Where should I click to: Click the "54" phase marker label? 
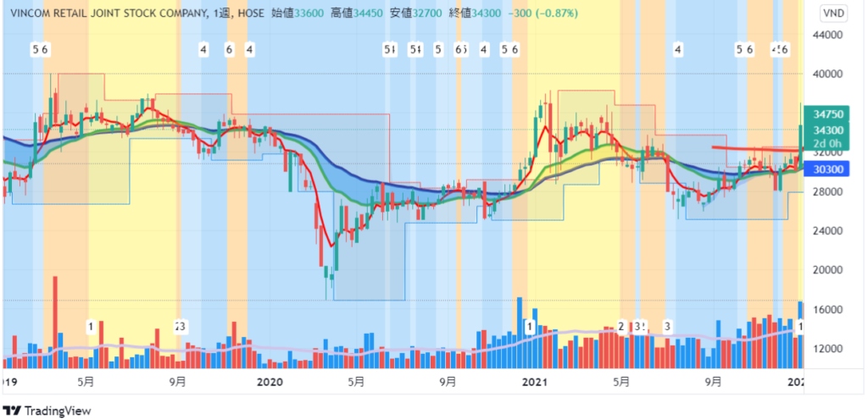tap(415, 50)
